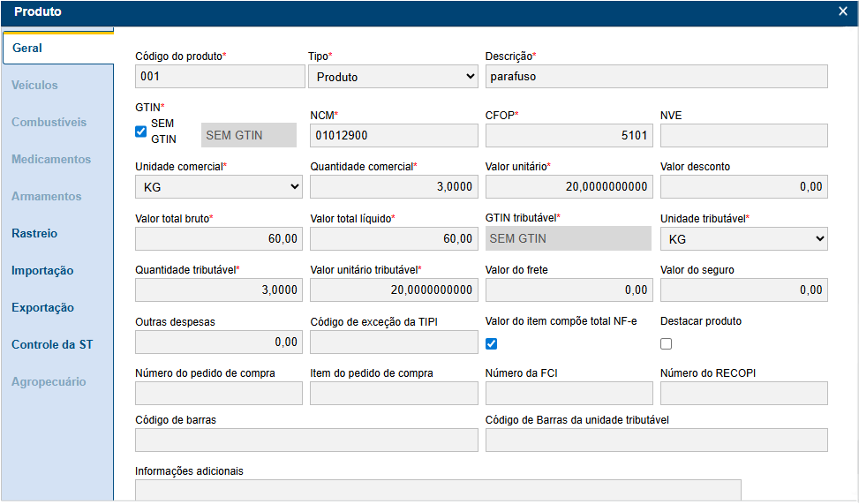Viewport: 859px width, 504px height.
Task: Expand the Unidade comercial dropdown
Action: coord(218,186)
